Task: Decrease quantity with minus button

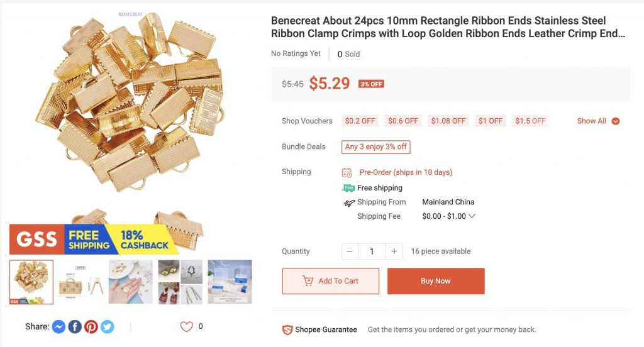Action: 350,251
